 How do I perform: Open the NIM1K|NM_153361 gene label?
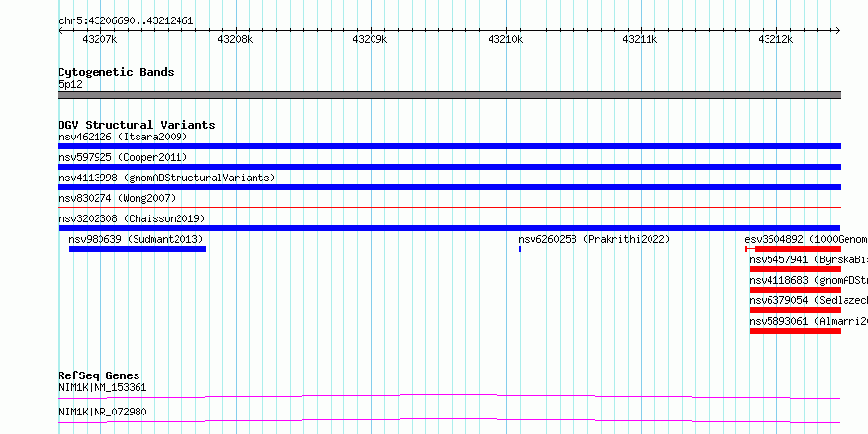(102, 387)
